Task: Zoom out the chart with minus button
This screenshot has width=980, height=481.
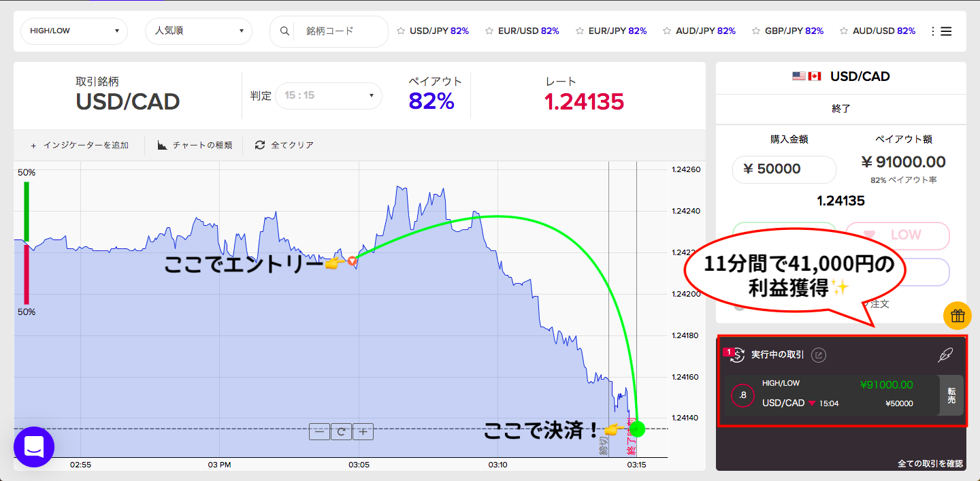Action: tap(319, 431)
